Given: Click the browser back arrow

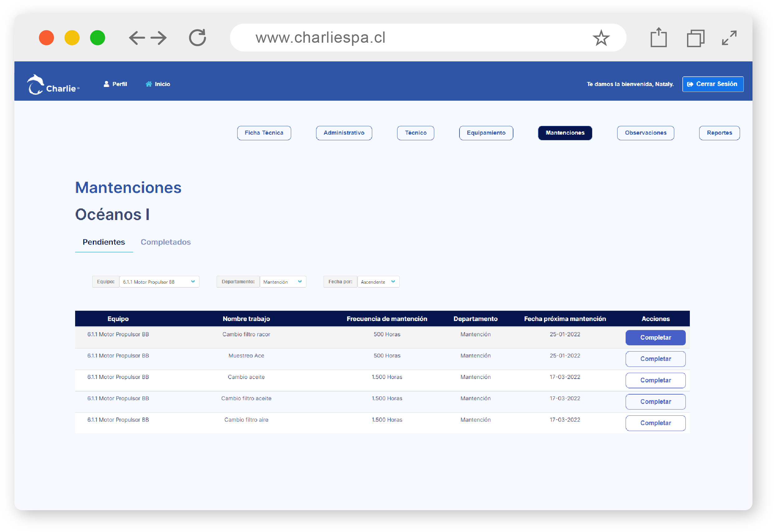Looking at the screenshot, I should [x=137, y=38].
